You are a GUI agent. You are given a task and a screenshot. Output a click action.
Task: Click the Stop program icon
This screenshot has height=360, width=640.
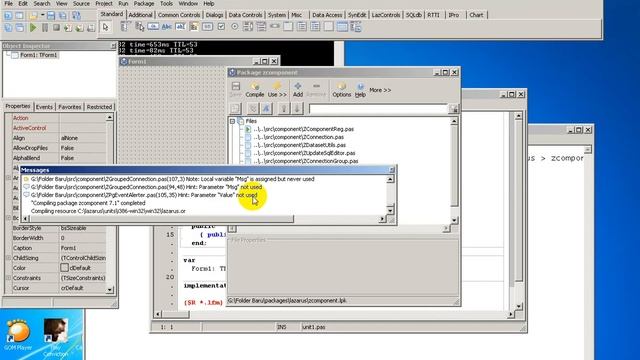[x=56, y=27]
